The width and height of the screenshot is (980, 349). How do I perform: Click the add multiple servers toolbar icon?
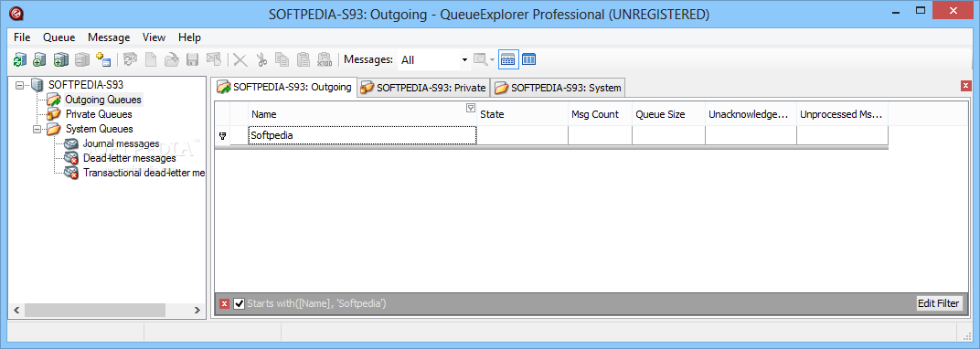pos(60,60)
